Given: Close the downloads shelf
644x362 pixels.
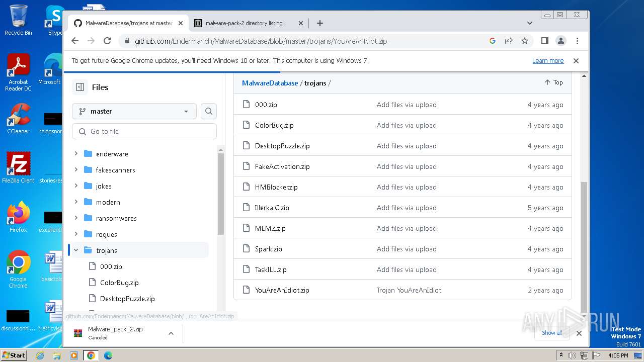Looking at the screenshot, I should [579, 333].
